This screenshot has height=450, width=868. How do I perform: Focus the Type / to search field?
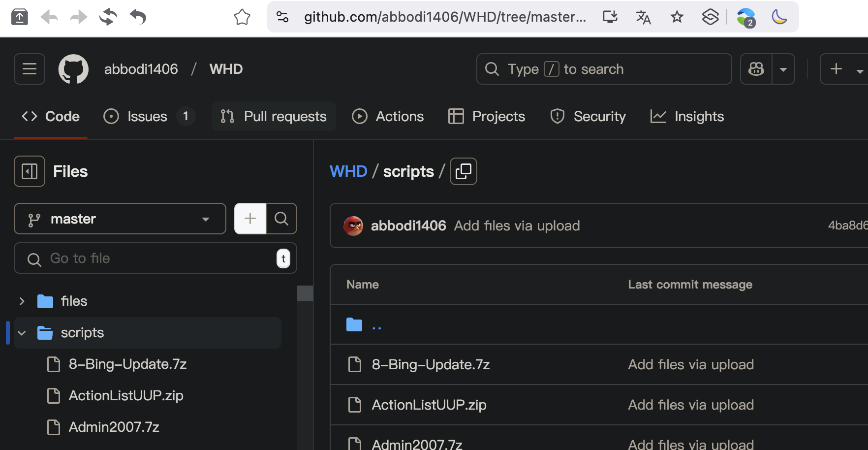(x=604, y=69)
